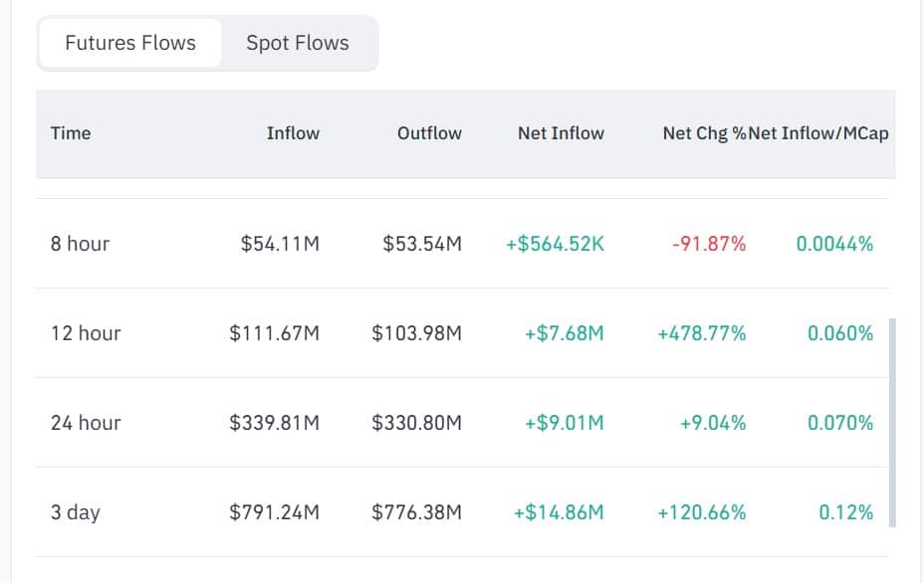Click the Net Chg % column header
The image size is (924, 583).
pyautogui.click(x=704, y=133)
